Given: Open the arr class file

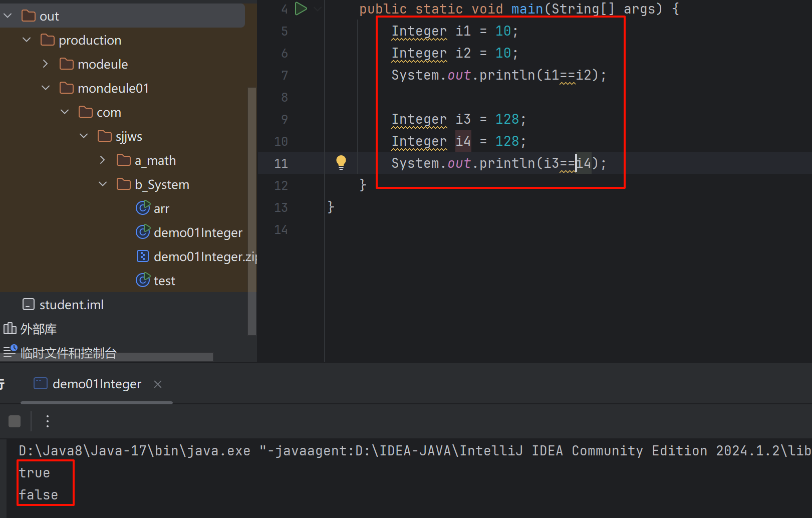Looking at the screenshot, I should 161,208.
